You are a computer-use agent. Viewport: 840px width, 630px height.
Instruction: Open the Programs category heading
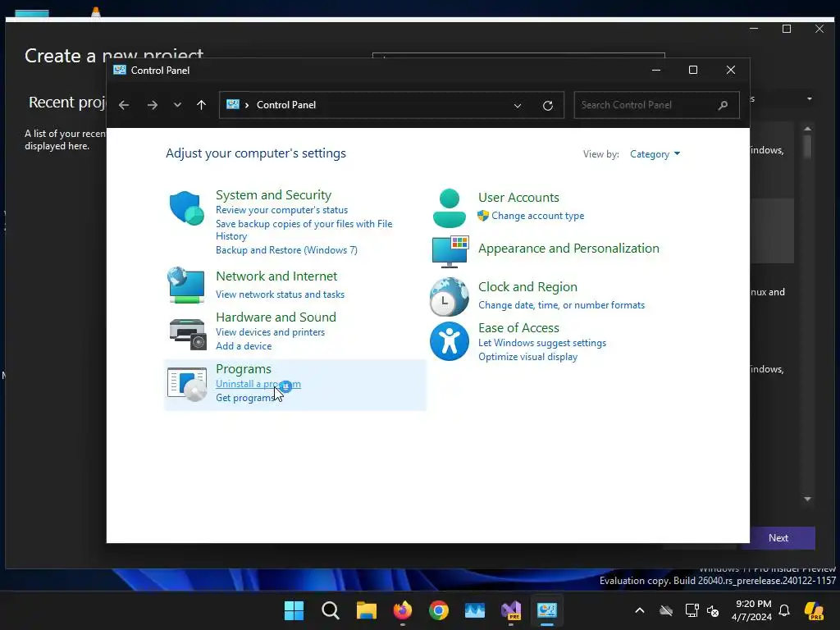243,369
